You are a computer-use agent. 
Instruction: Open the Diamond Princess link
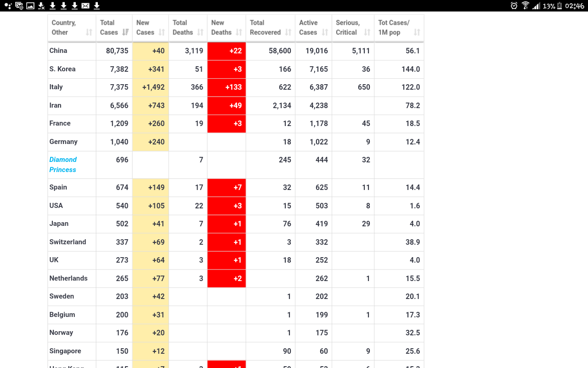tap(63, 165)
